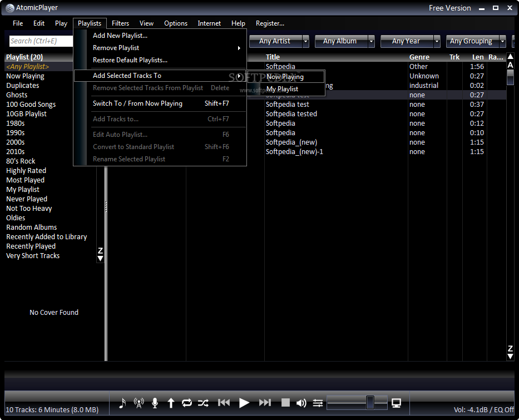Select the Most Played playlist
The image size is (519, 420).
pos(25,180)
